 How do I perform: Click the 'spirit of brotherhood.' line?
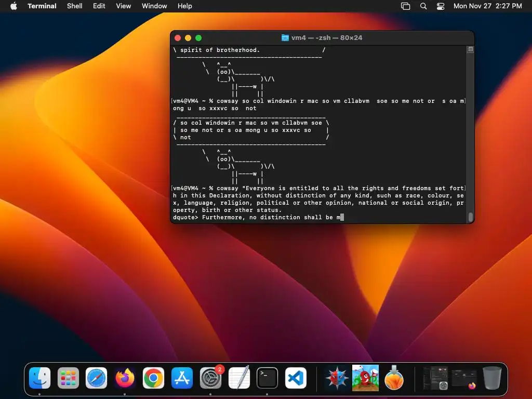[249, 50]
